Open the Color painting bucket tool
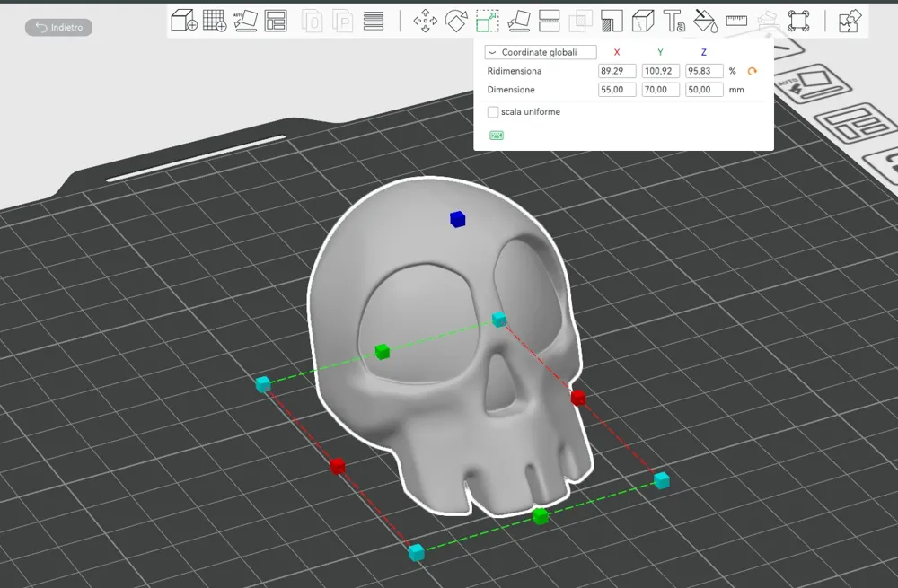This screenshot has height=588, width=898. click(705, 22)
